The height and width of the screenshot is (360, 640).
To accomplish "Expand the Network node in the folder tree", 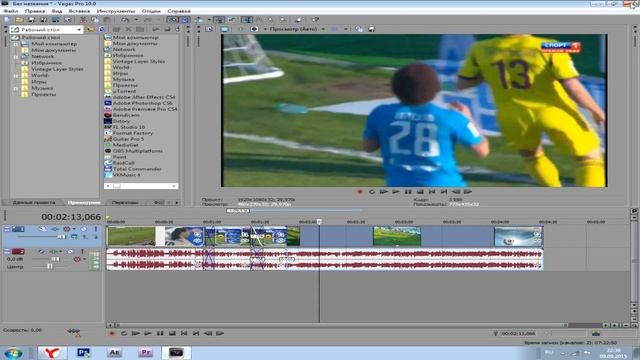I will pyautogui.click(x=16, y=56).
